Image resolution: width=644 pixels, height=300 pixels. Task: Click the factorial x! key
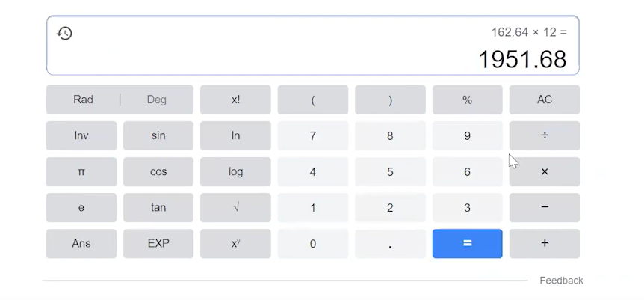click(235, 100)
